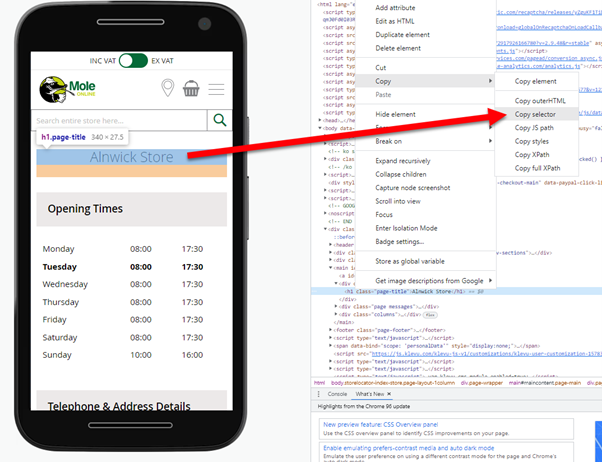Select 'Copy selector' from the submenu
This screenshot has width=602, height=462.
point(535,114)
